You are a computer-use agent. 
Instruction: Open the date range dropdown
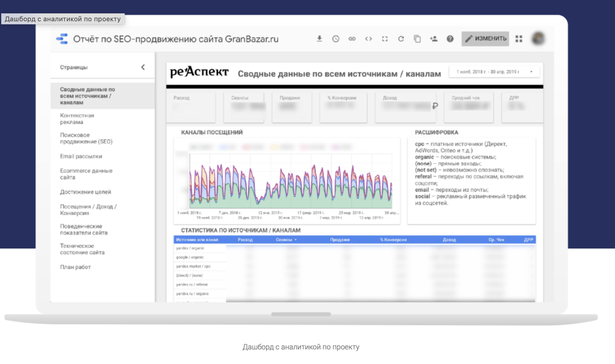click(x=494, y=72)
